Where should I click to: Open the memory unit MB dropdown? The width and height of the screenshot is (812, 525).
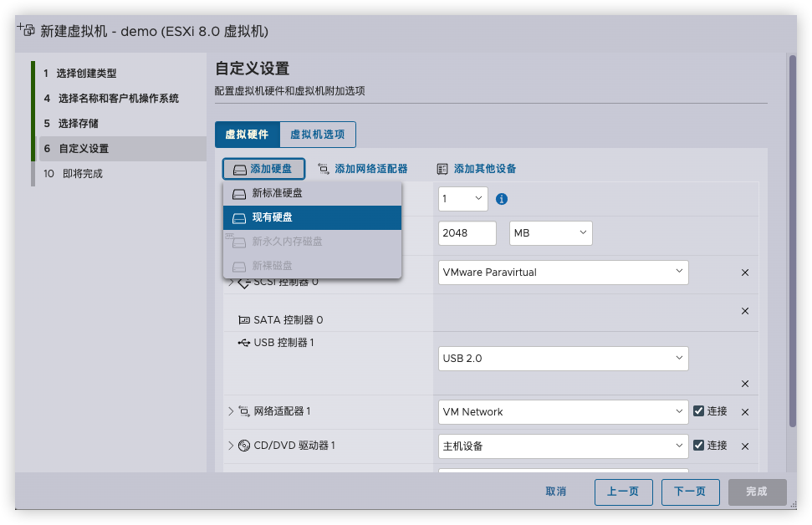(550, 233)
